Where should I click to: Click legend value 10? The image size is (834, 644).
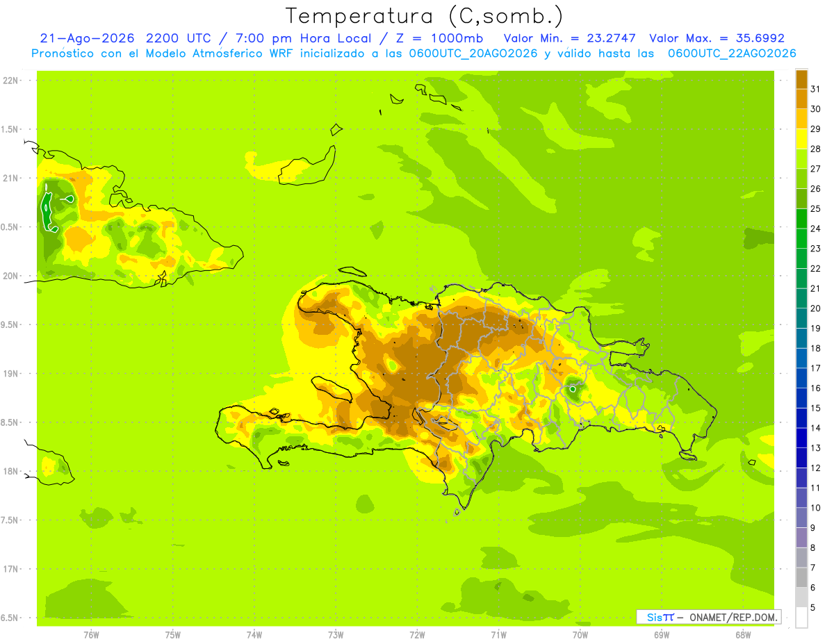816,508
